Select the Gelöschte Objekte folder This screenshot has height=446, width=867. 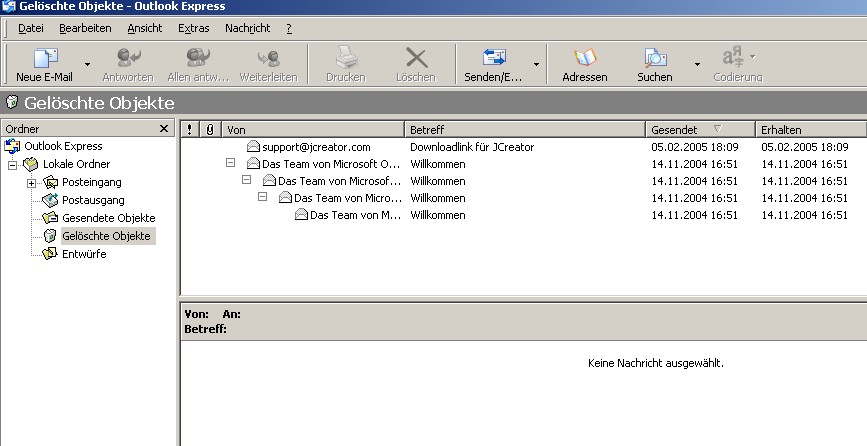pos(106,236)
